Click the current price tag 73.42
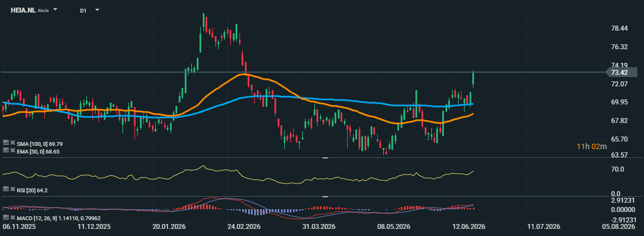This screenshot has height=236, width=644. tap(622, 72)
